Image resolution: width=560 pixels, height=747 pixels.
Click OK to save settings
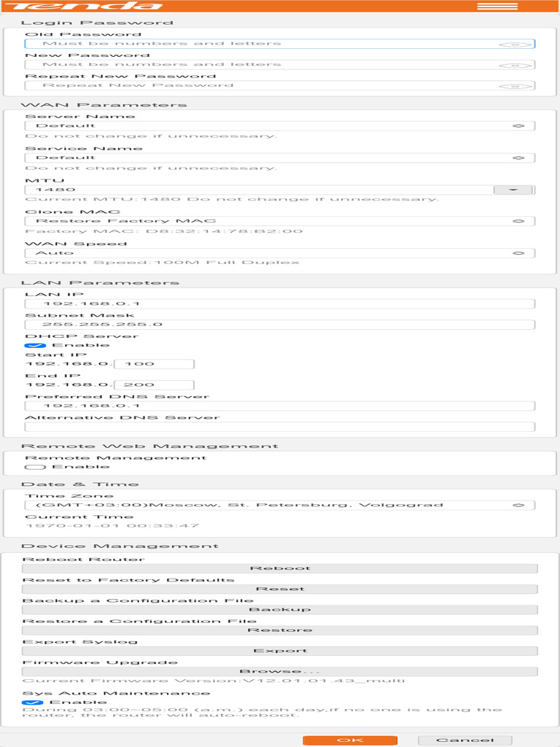point(350,740)
